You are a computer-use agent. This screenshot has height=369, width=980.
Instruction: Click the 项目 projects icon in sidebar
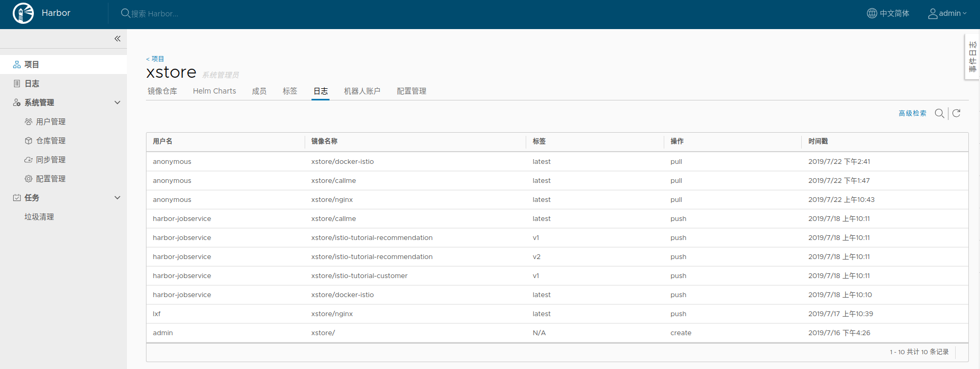click(17, 64)
